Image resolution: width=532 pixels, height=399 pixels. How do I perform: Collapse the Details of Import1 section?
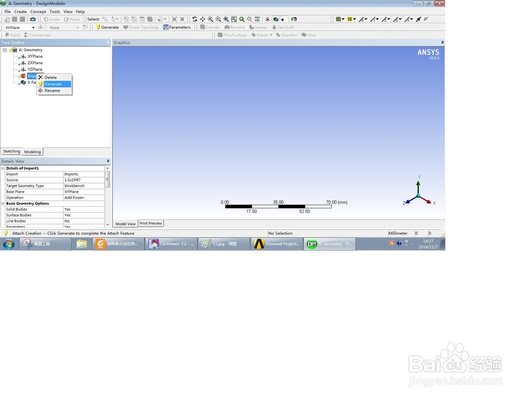(x=3, y=168)
